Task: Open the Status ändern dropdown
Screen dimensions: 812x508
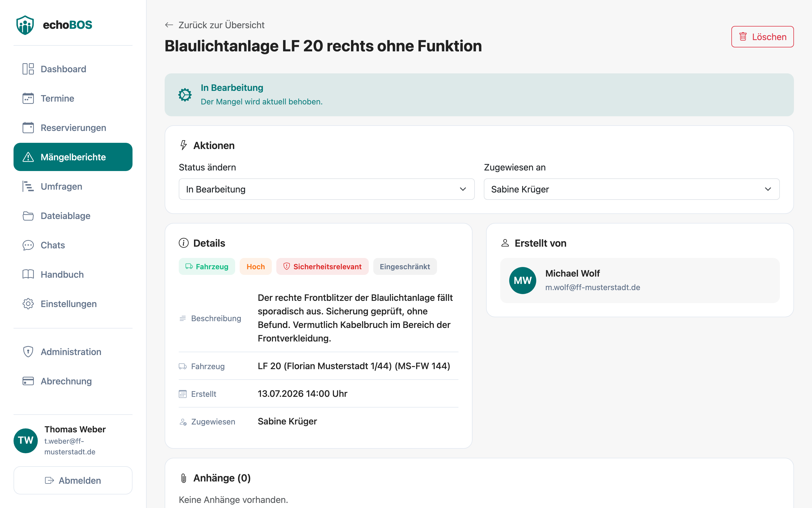Action: pos(326,189)
